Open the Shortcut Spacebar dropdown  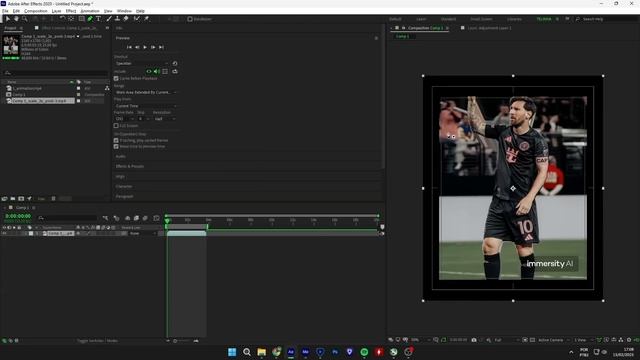point(142,64)
